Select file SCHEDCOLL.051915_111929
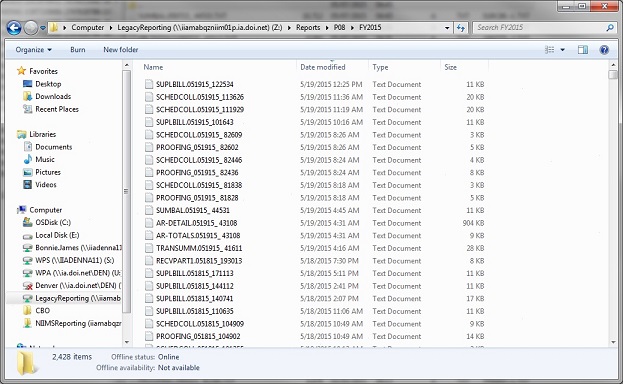Image resolution: width=623 pixels, height=384 pixels. tap(200, 110)
